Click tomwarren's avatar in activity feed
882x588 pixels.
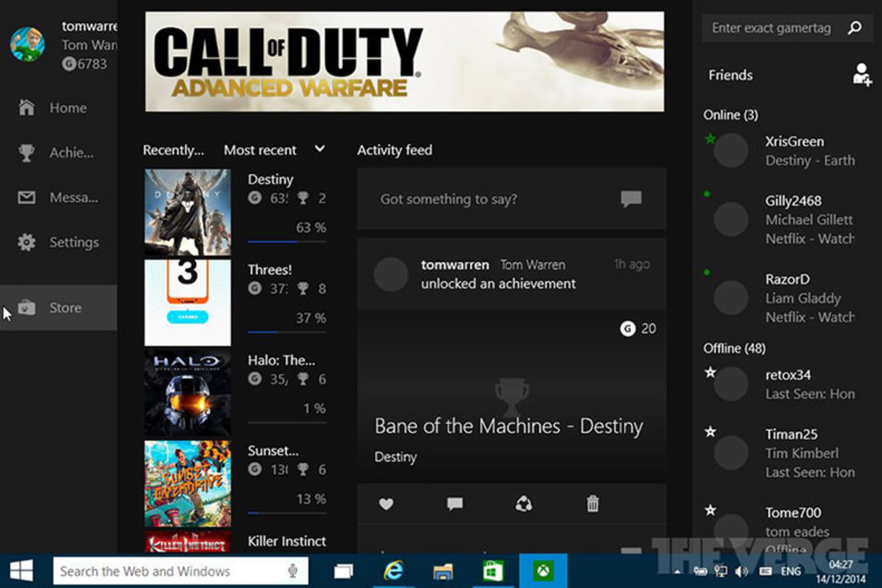click(391, 274)
